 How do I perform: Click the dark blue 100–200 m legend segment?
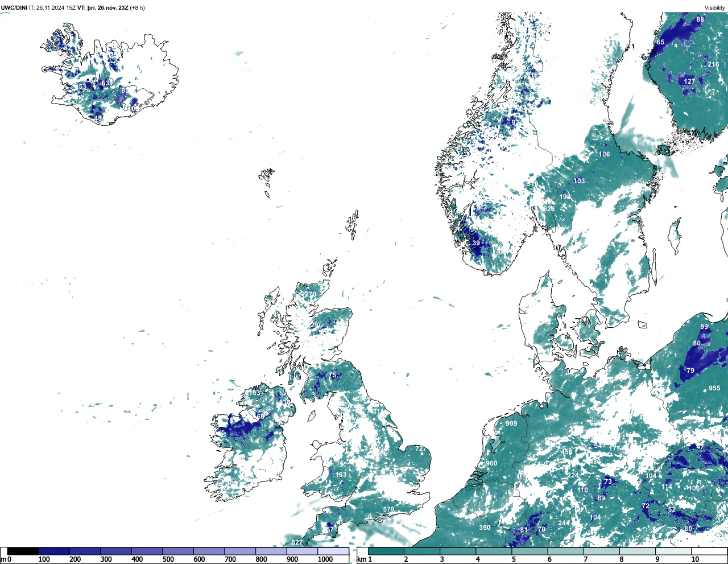[x=54, y=551]
